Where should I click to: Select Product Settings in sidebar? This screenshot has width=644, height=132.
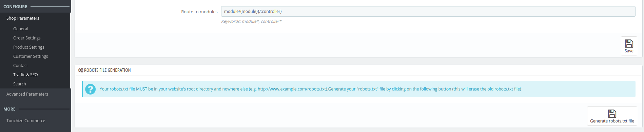tap(29, 47)
